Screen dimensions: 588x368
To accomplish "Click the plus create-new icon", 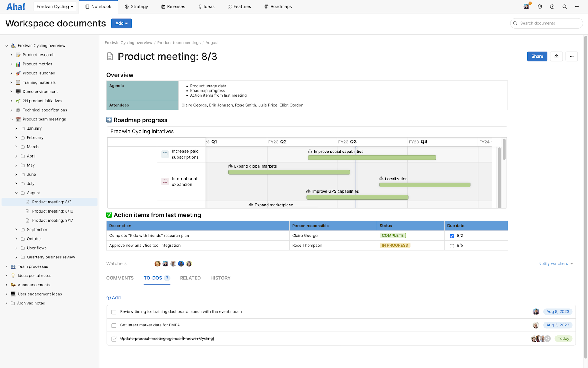I will coord(577,6).
